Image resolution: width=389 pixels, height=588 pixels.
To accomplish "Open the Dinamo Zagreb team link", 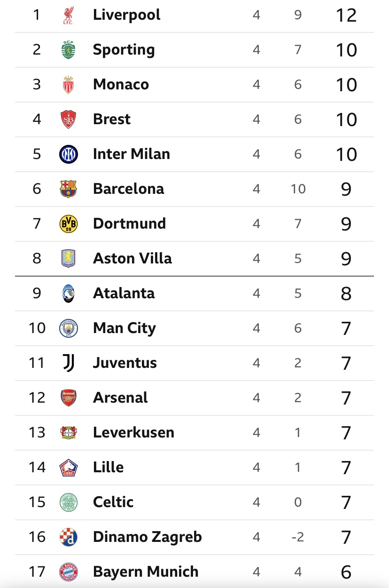I will click(x=148, y=537).
